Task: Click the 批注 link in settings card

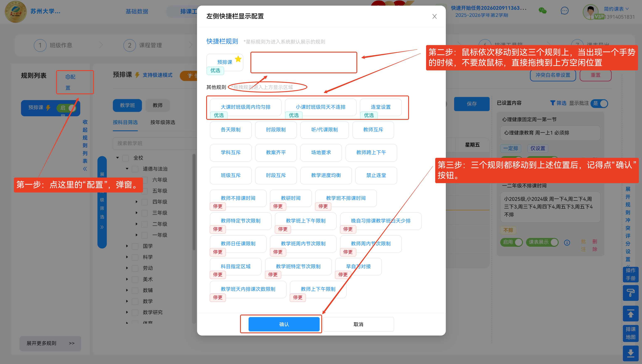Action: [x=583, y=245]
